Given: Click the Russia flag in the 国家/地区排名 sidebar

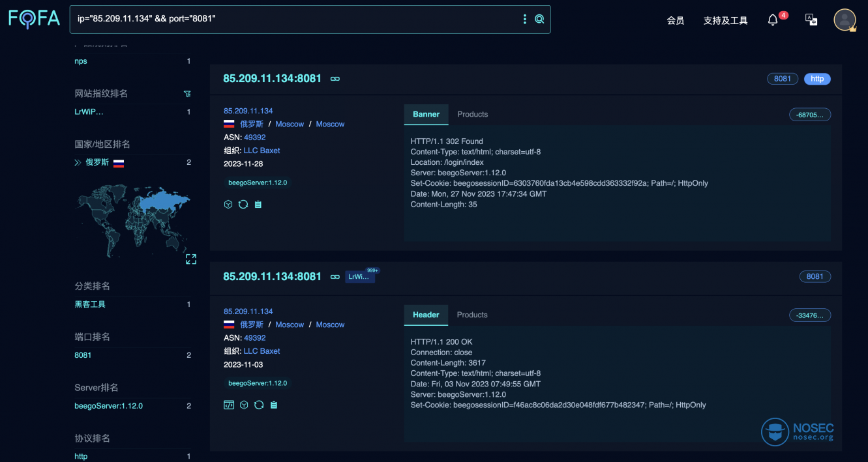Looking at the screenshot, I should [119, 163].
